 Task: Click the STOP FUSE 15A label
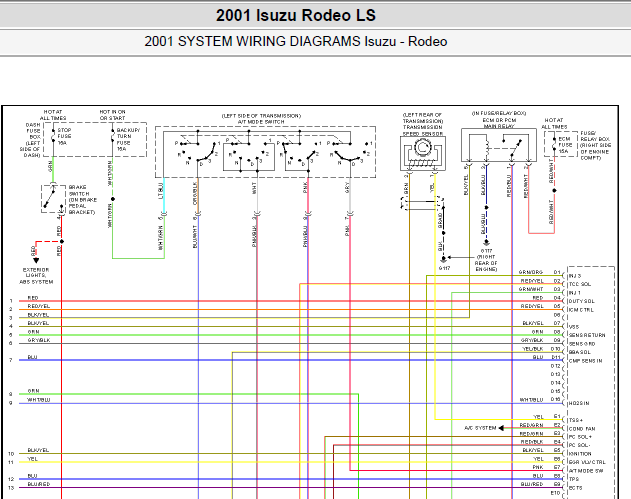tap(64, 136)
